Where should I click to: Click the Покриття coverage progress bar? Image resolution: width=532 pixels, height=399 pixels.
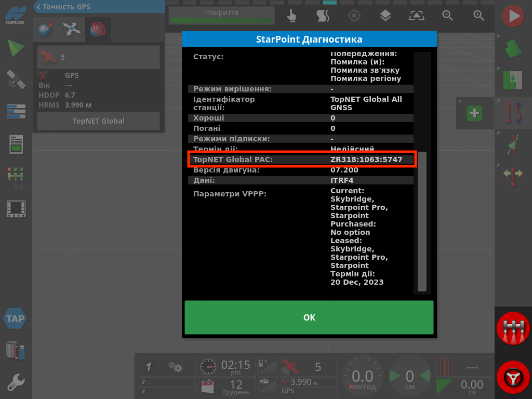222,16
